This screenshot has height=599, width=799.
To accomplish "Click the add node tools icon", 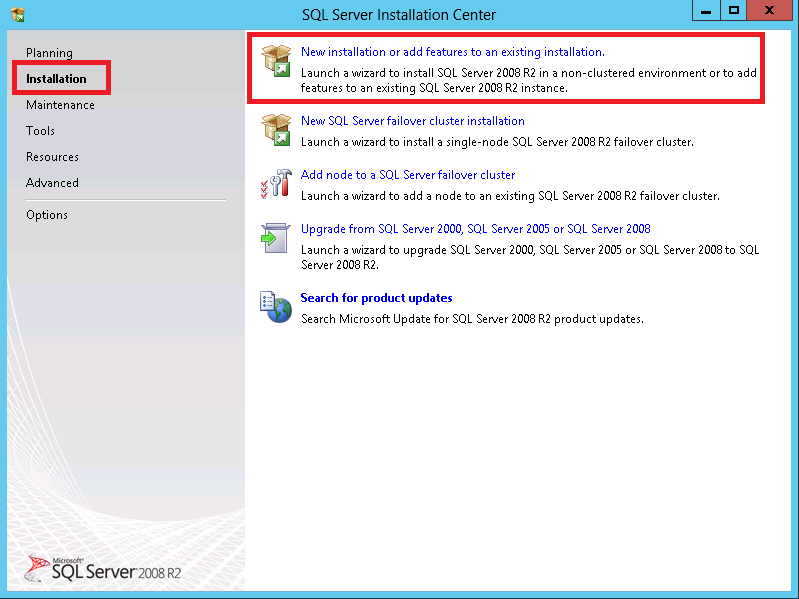I will pyautogui.click(x=276, y=184).
